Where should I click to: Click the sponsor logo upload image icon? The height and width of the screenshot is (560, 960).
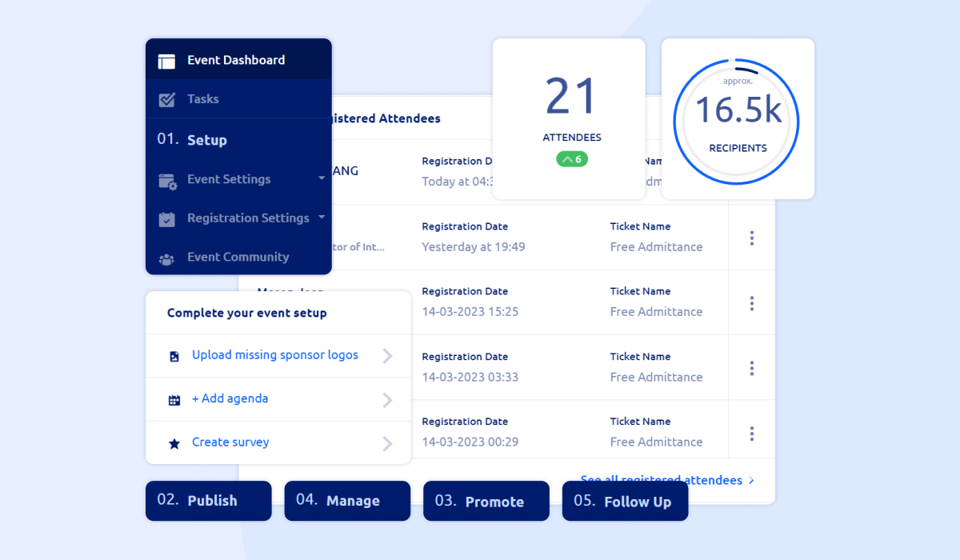coord(174,357)
